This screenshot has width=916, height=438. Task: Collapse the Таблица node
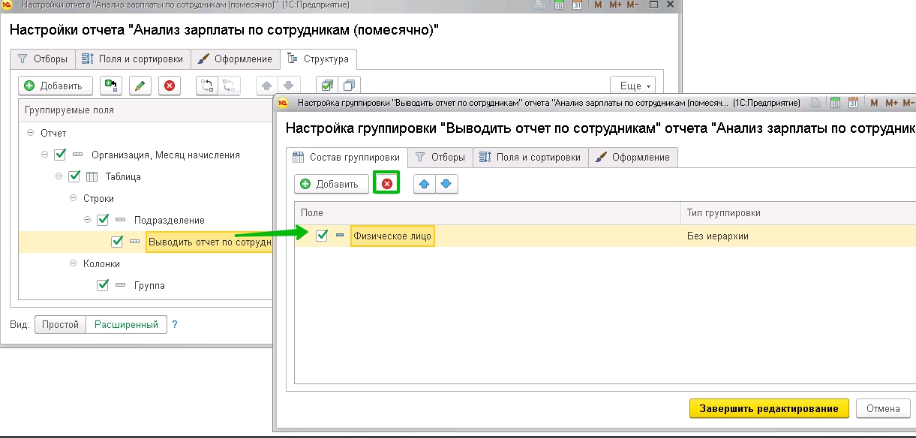pos(58,176)
